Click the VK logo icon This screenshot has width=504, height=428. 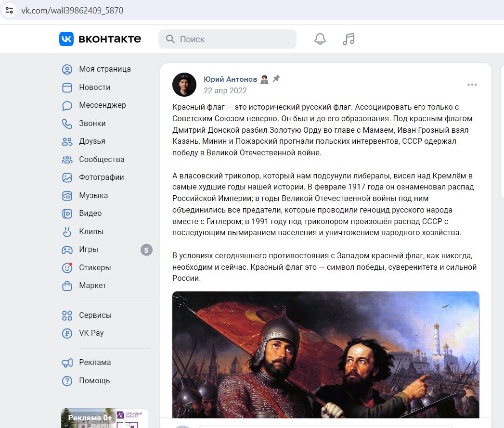click(x=66, y=39)
